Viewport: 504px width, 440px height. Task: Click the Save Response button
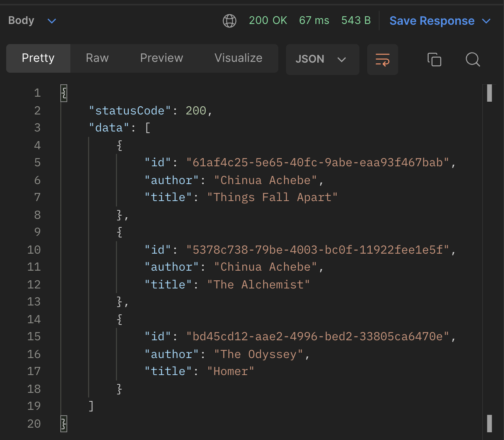pyautogui.click(x=432, y=21)
